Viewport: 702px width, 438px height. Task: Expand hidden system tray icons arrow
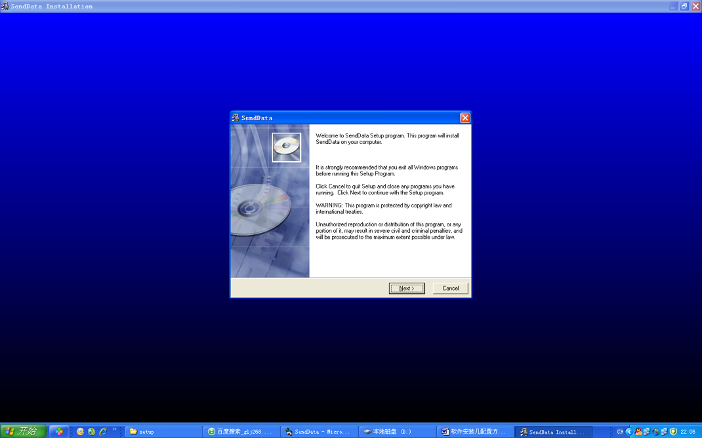point(629,432)
